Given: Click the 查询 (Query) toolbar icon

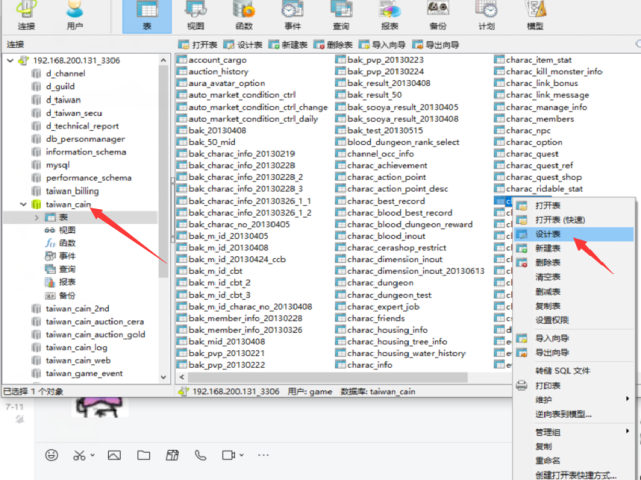Looking at the screenshot, I should [x=340, y=15].
